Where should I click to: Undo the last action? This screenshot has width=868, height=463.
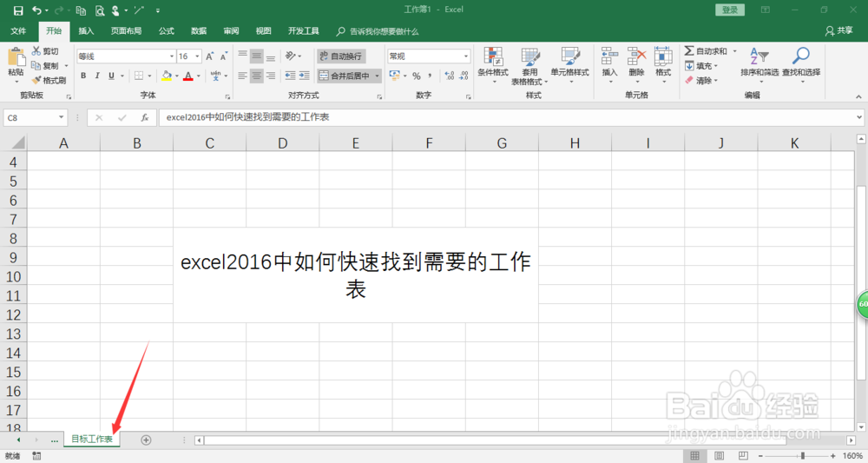point(36,10)
